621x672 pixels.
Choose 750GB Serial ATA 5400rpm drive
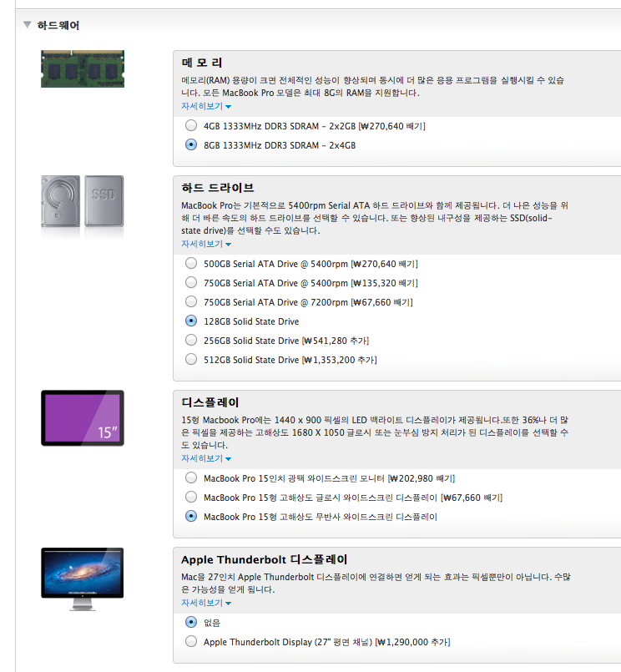191,282
